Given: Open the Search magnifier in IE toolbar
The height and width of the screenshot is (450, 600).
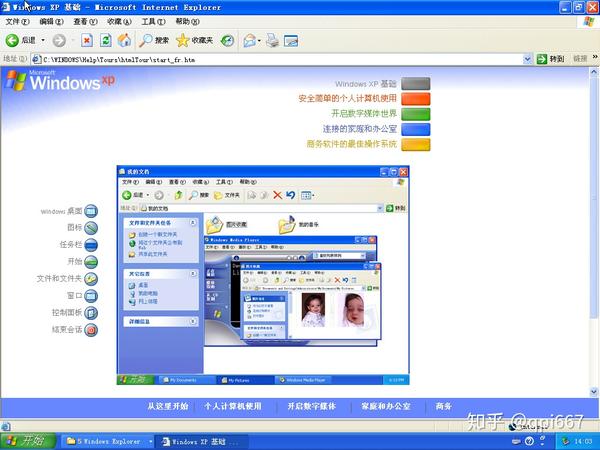Looking at the screenshot, I should coord(154,40).
